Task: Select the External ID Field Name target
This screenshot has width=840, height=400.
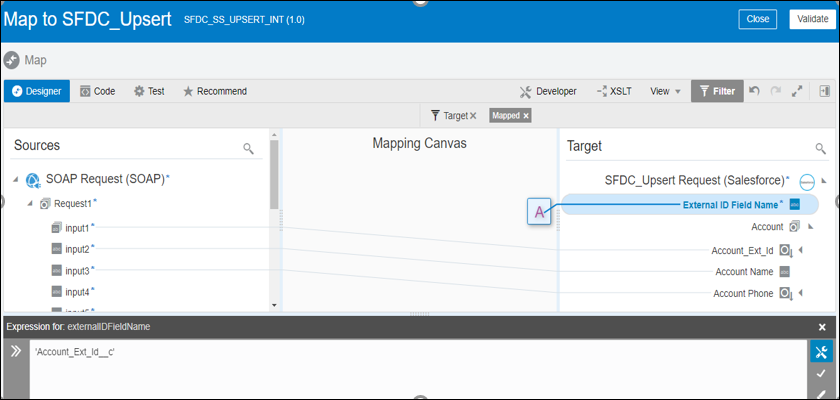Action: [x=730, y=205]
